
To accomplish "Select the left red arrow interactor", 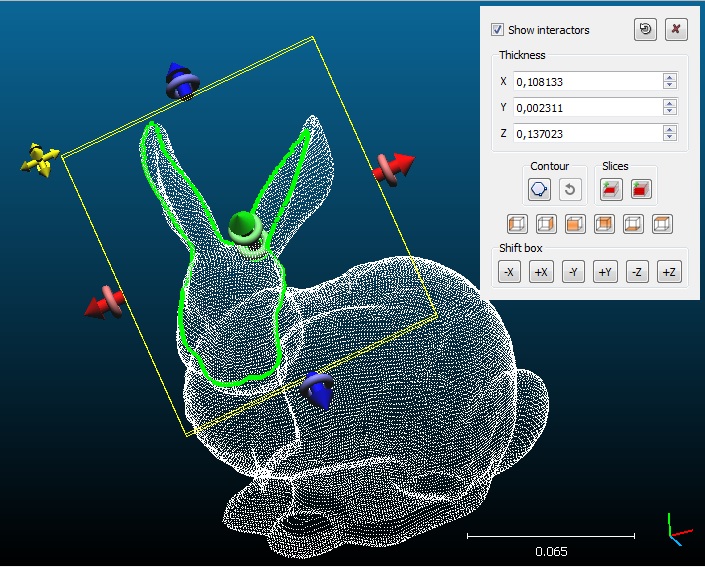I will 105,303.
